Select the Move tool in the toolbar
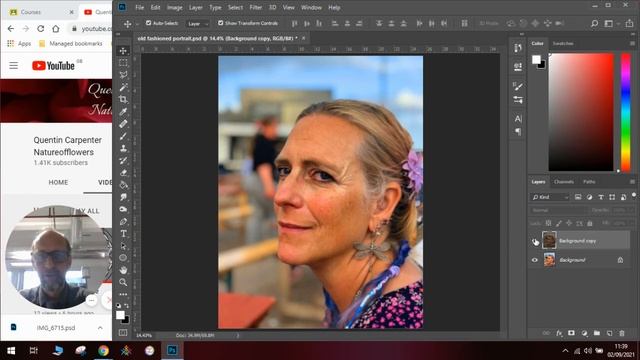This screenshot has height=360, width=640. (x=123, y=51)
